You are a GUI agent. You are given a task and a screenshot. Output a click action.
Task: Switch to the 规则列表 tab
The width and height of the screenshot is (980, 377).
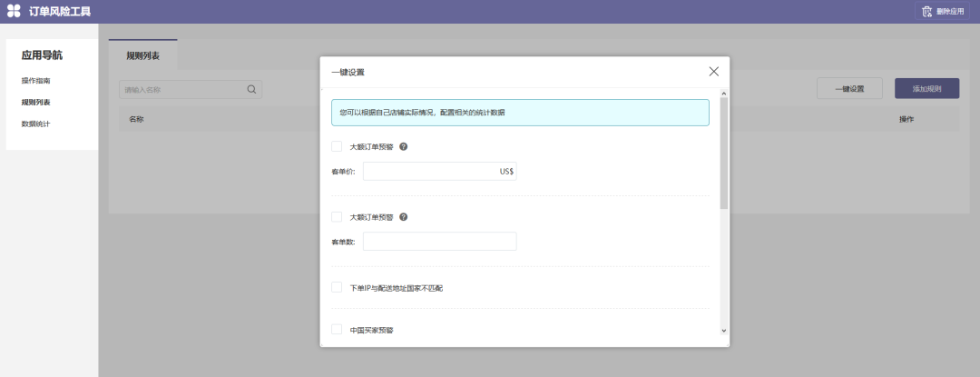(142, 55)
